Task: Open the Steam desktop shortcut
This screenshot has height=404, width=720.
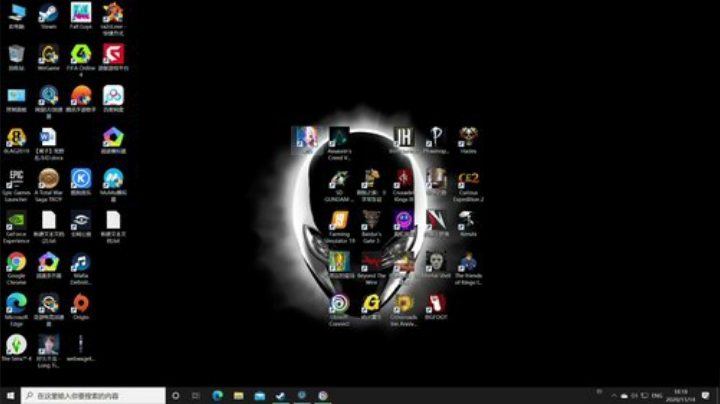Action: 48,16
